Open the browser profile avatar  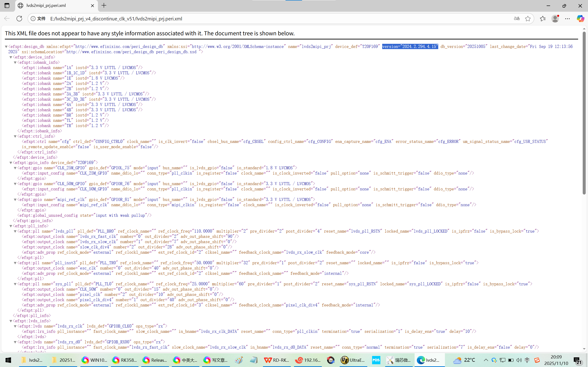tap(555, 19)
